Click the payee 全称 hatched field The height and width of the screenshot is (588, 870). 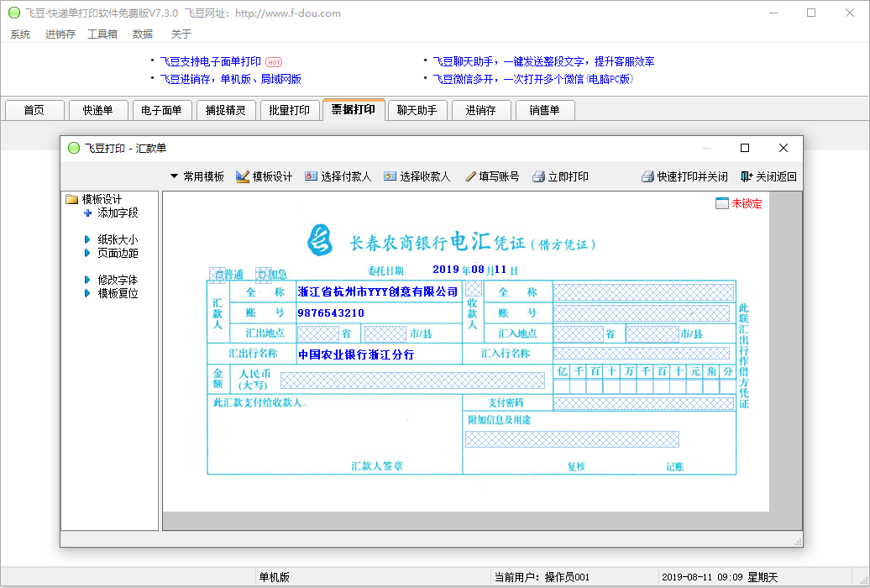click(643, 292)
